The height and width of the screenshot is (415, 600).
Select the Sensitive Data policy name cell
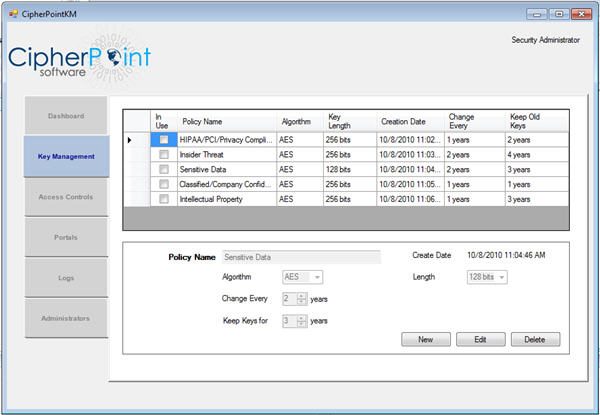227,169
